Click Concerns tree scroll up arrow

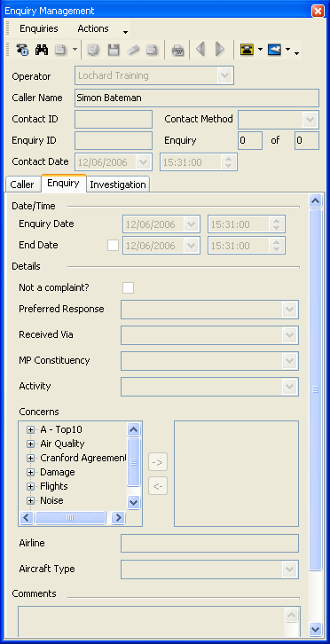(x=134, y=429)
